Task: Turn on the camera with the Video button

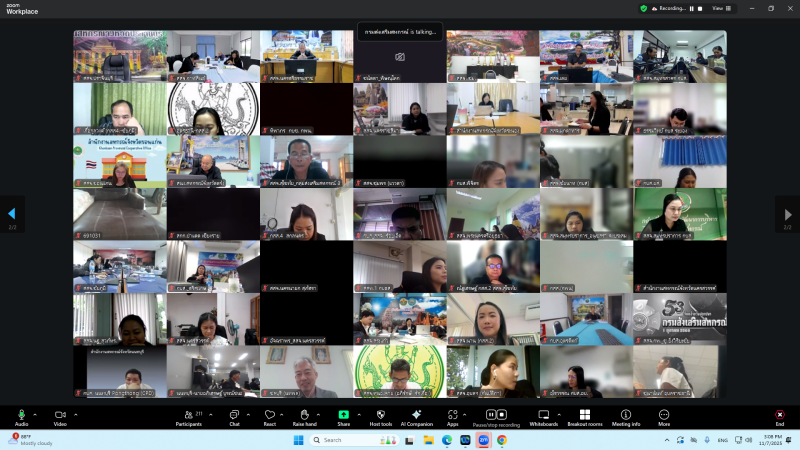Action: [59, 414]
